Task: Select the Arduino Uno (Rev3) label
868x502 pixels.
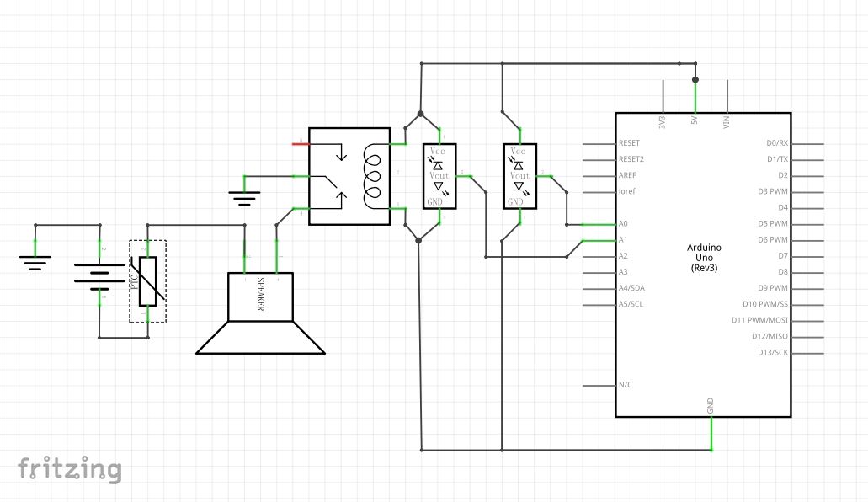Action: coord(704,258)
